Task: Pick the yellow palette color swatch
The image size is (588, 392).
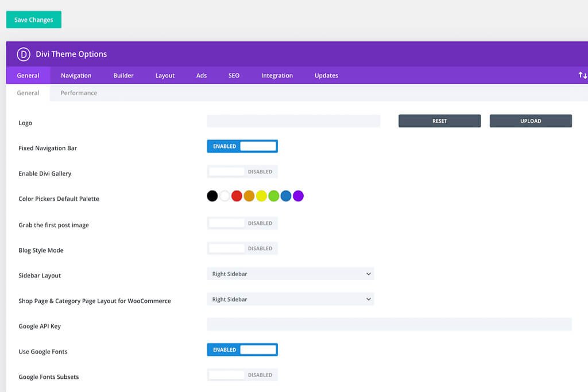Action: click(261, 196)
